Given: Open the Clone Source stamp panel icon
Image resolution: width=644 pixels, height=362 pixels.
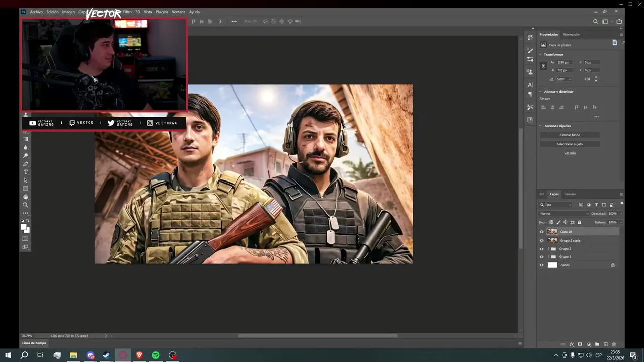Looking at the screenshot, I should click(x=530, y=72).
